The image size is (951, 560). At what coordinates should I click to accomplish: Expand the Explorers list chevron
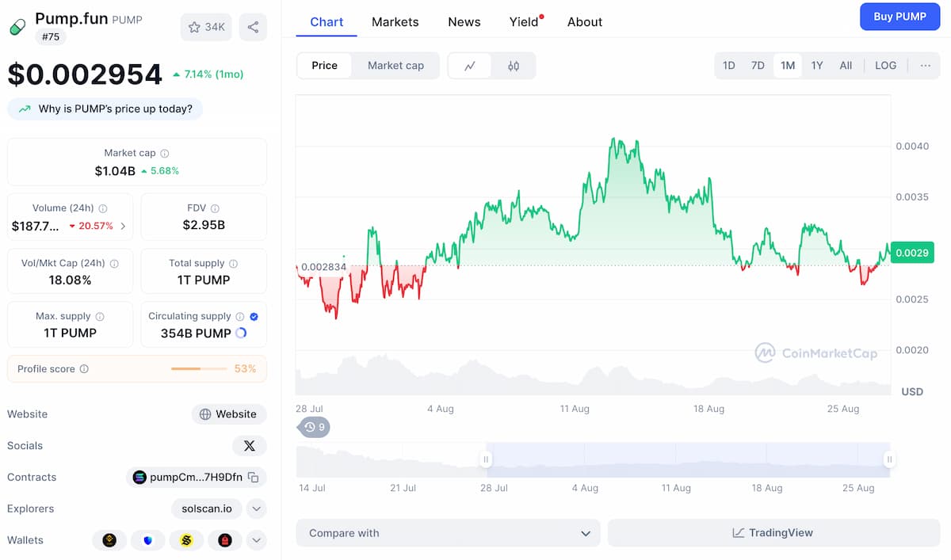click(256, 509)
